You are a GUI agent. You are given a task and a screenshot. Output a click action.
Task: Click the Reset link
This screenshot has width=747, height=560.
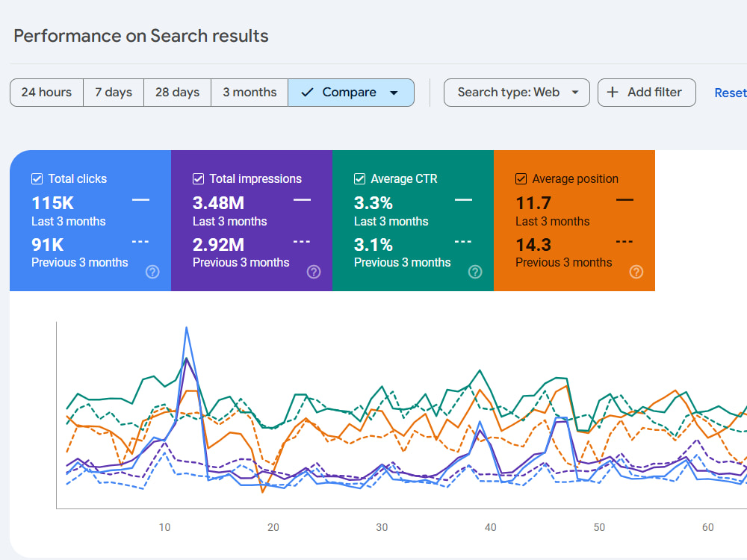731,93
